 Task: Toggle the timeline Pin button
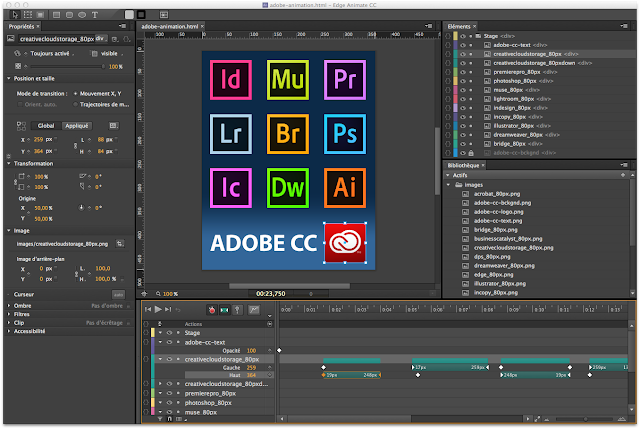click(237, 310)
